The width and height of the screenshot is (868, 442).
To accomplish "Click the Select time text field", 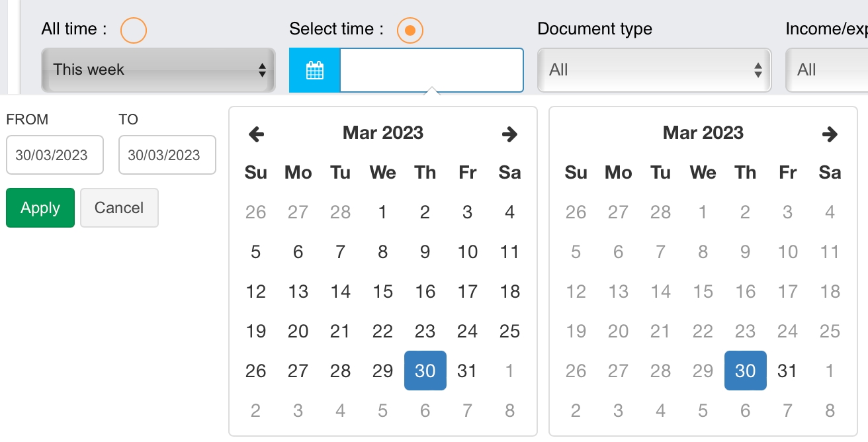I will click(x=431, y=70).
